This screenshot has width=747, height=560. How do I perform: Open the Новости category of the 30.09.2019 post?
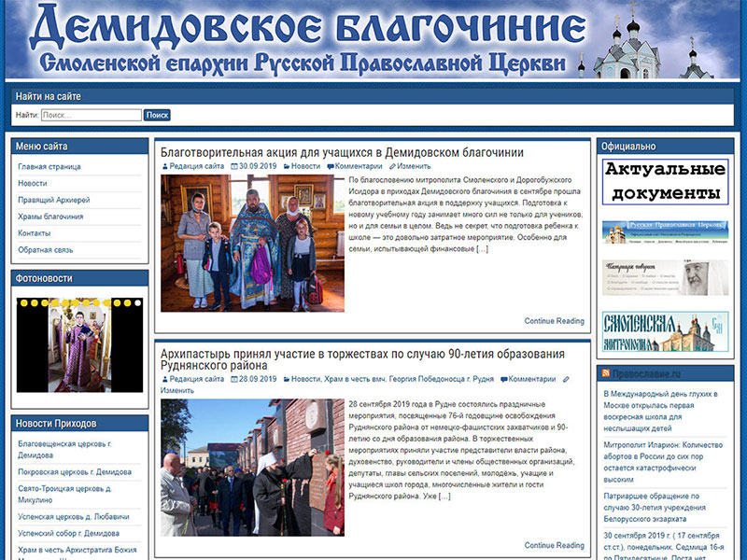point(306,167)
